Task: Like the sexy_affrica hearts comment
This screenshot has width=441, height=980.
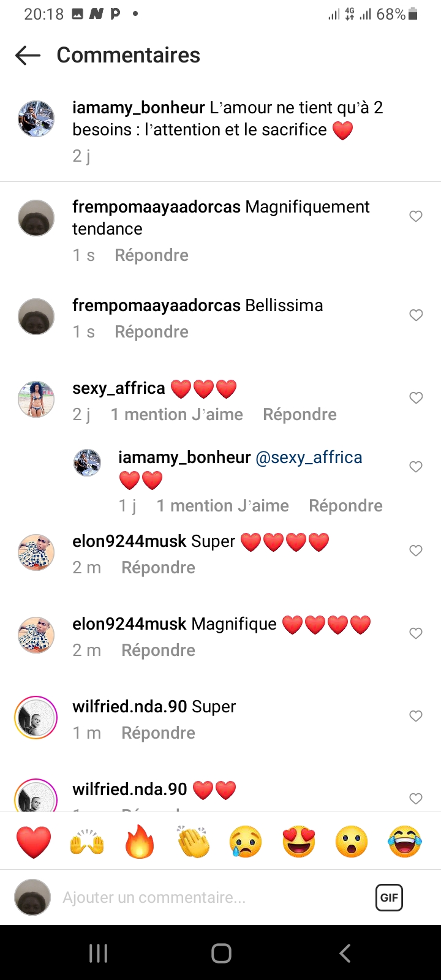Action: (x=416, y=398)
